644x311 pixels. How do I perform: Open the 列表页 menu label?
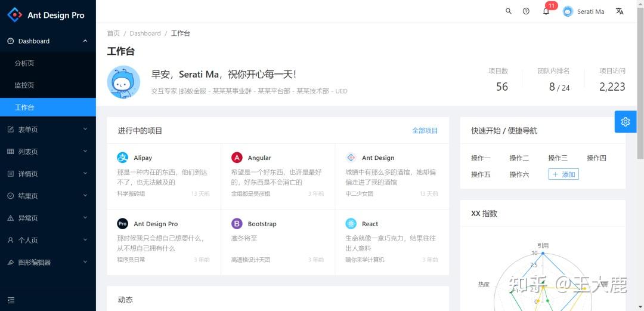click(28, 152)
